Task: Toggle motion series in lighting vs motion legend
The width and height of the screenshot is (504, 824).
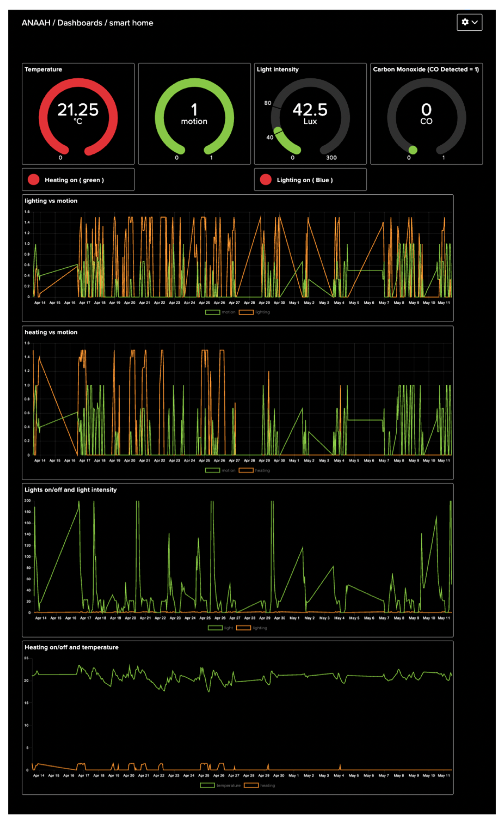Action: tap(220, 312)
